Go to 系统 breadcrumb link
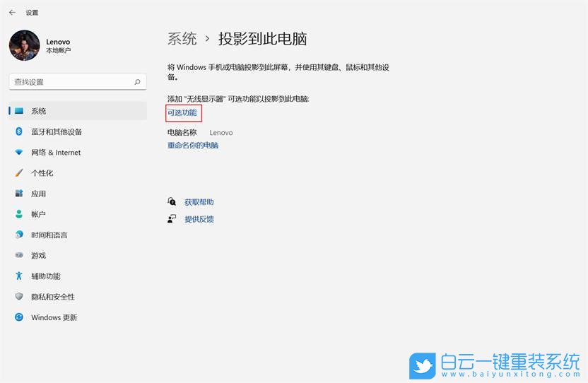Viewport: 588px width, 383px height. 182,39
